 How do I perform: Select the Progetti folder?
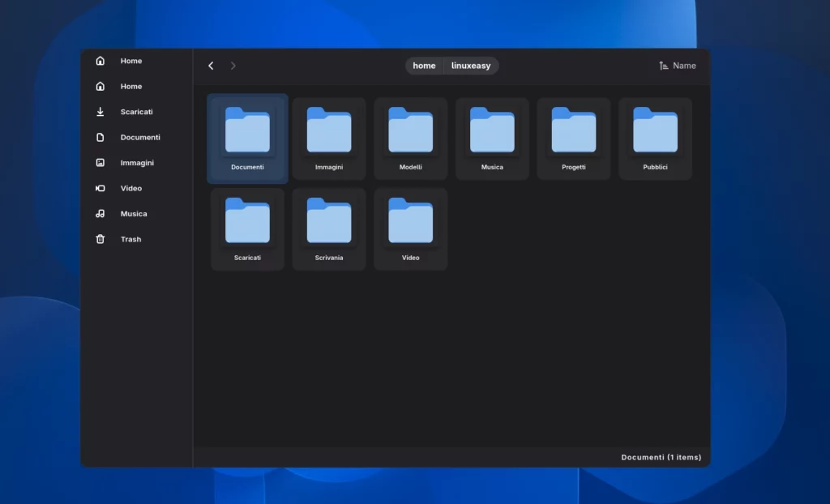(574, 136)
